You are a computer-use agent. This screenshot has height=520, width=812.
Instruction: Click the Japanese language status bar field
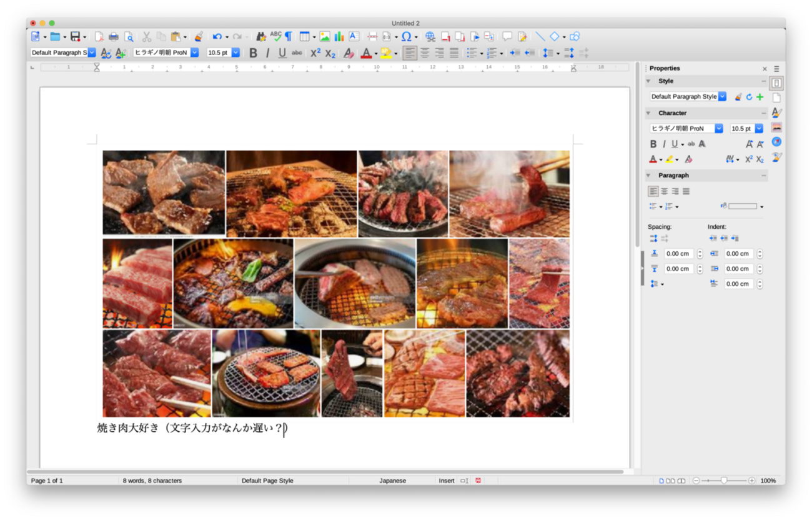(x=392, y=481)
